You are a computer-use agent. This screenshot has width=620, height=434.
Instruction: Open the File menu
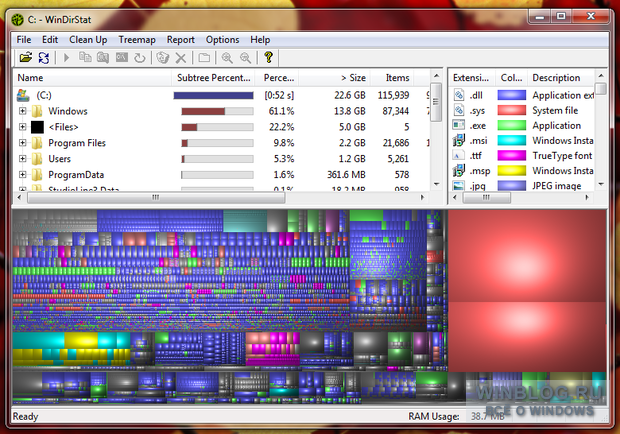tap(24, 40)
